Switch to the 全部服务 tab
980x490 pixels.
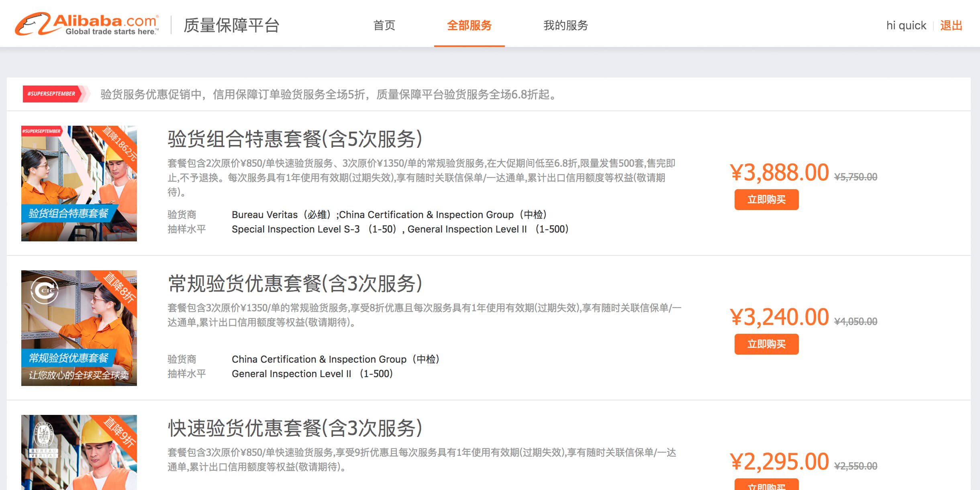469,25
